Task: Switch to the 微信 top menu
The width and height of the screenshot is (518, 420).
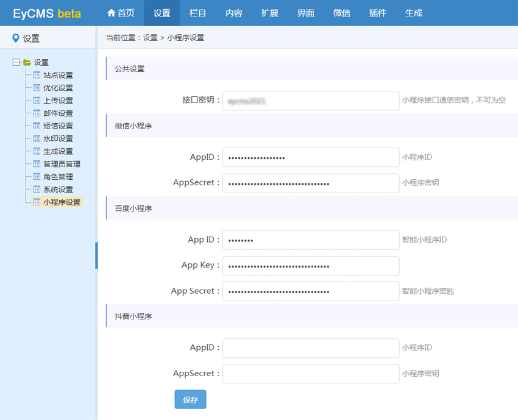Action: point(342,13)
